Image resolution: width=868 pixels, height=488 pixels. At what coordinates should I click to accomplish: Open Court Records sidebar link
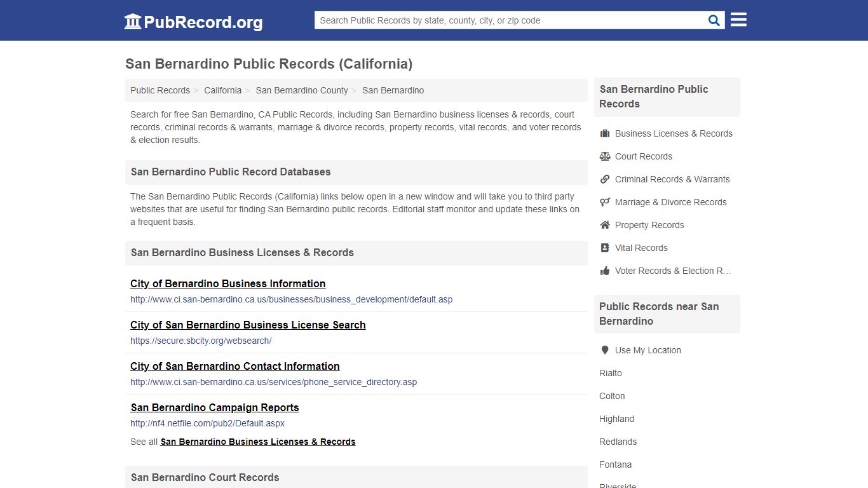(x=644, y=156)
